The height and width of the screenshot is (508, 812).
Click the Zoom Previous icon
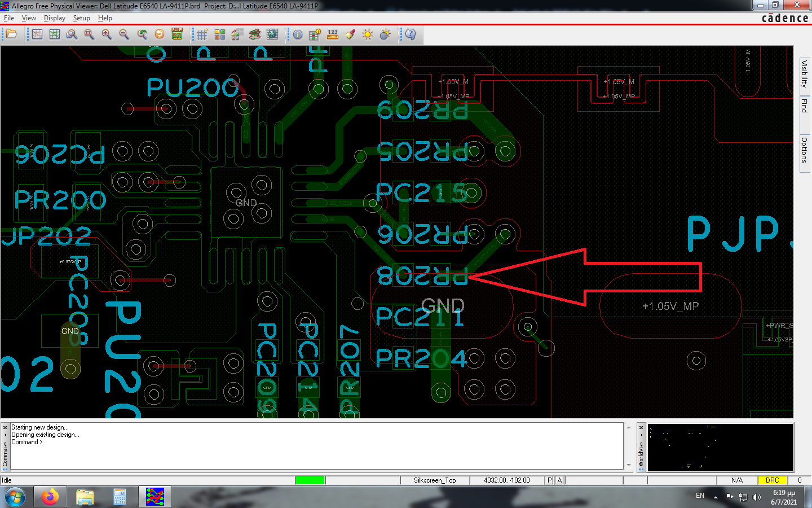142,34
